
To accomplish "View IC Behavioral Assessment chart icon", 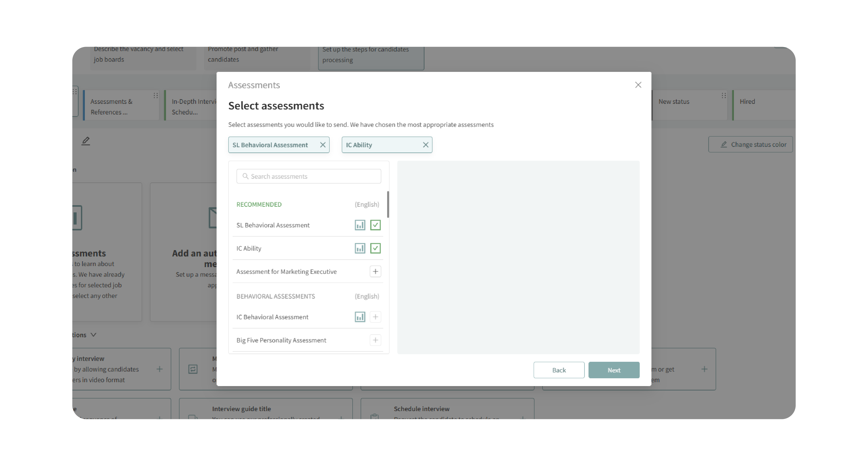I will [360, 317].
